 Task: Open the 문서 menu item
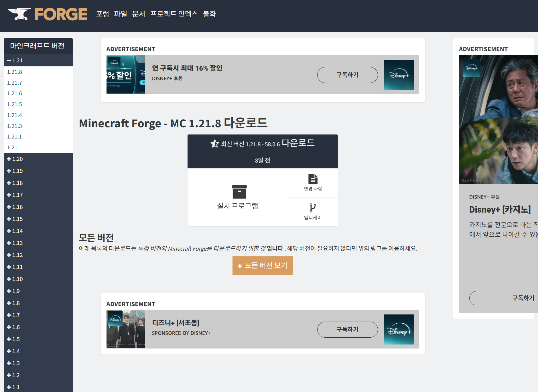coord(139,14)
